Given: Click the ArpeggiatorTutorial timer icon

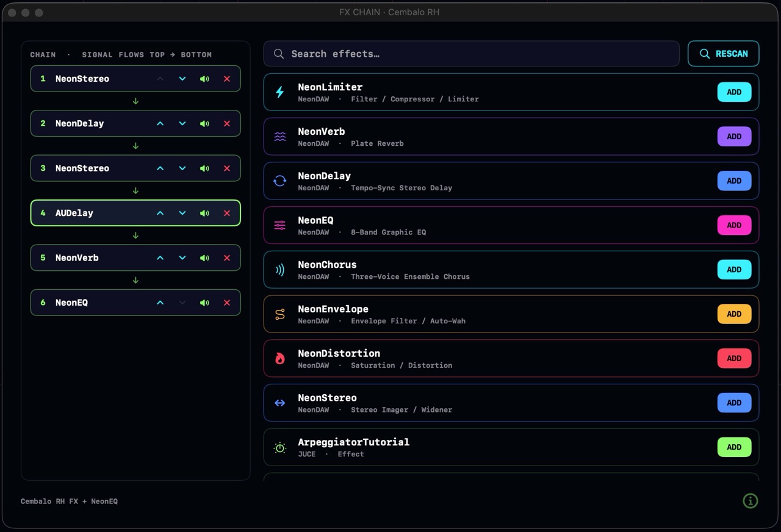Looking at the screenshot, I should 279,447.
